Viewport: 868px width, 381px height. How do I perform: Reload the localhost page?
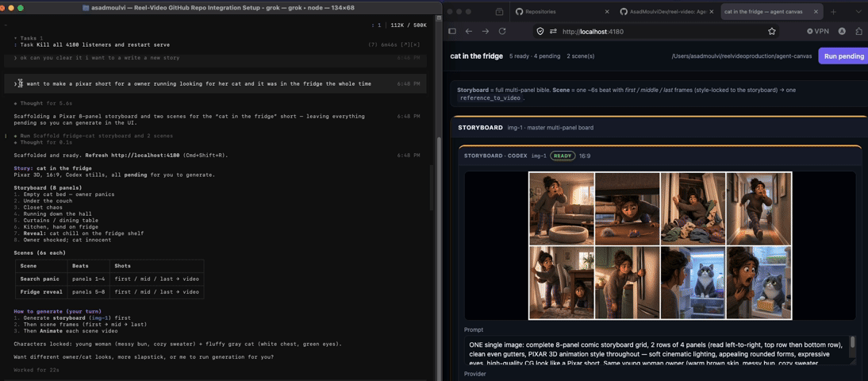coord(502,32)
